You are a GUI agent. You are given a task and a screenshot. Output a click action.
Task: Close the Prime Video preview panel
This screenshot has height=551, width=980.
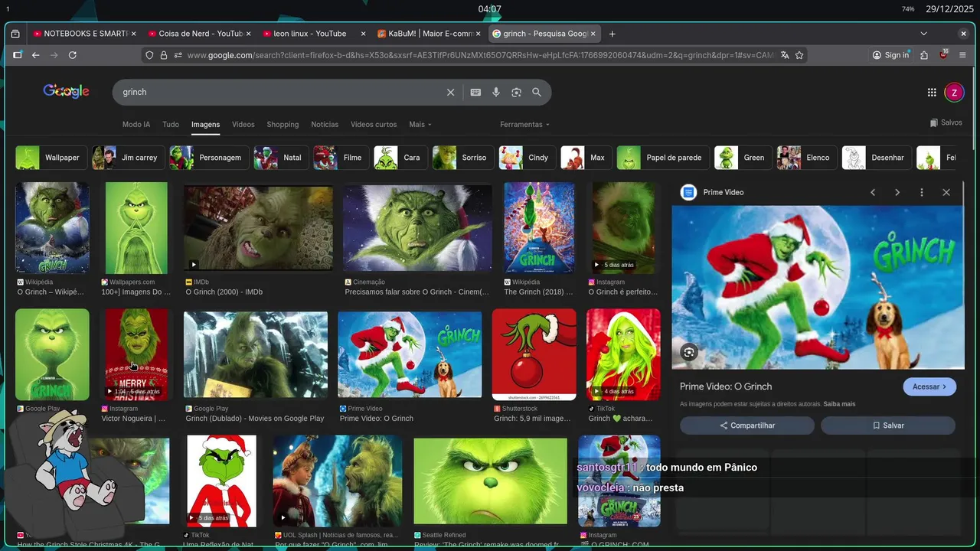coord(946,192)
